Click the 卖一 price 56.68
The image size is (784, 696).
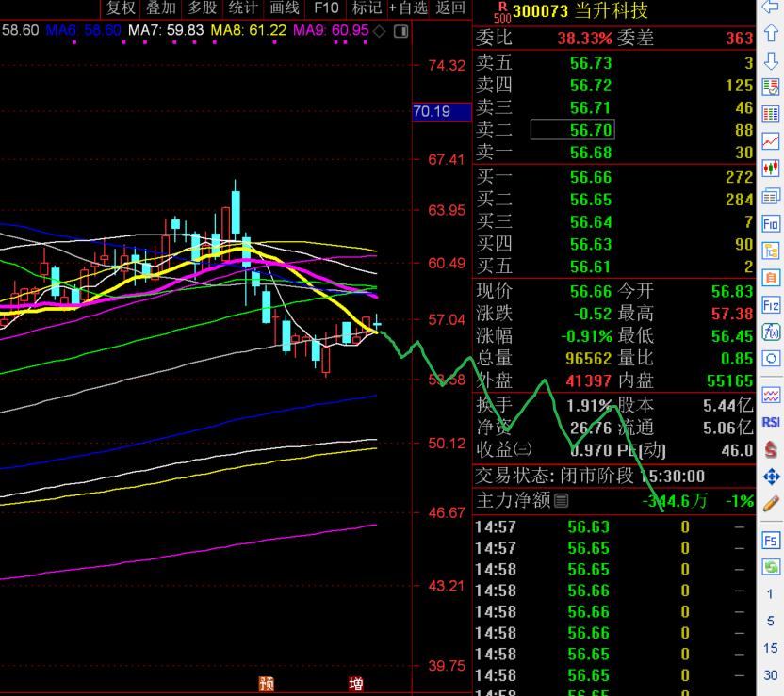(591, 153)
